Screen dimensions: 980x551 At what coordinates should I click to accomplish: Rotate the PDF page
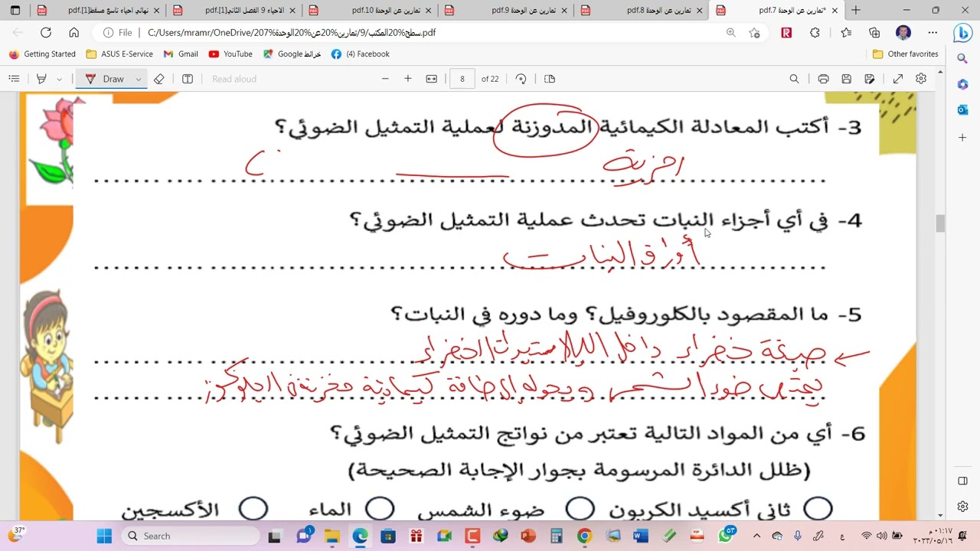point(521,79)
